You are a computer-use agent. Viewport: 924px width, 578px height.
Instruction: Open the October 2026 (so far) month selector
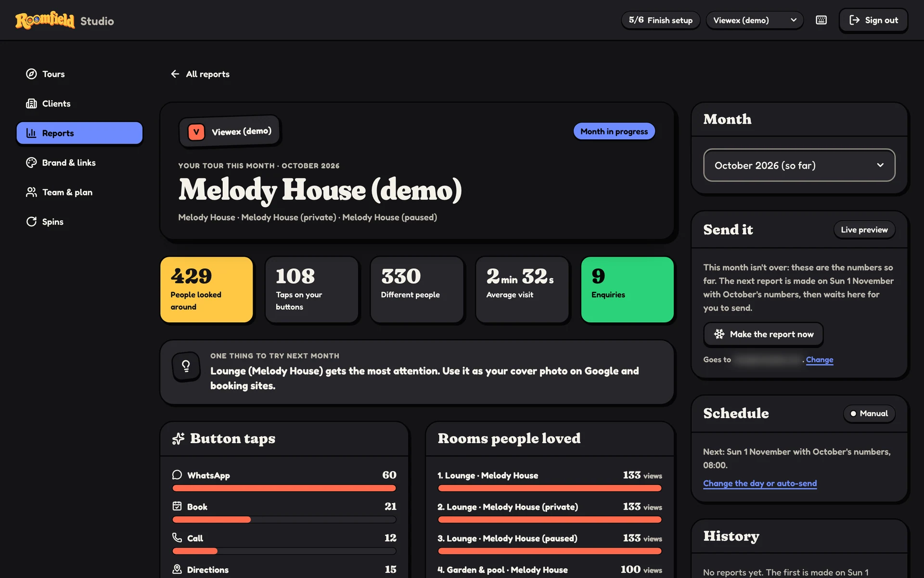pyautogui.click(x=799, y=165)
